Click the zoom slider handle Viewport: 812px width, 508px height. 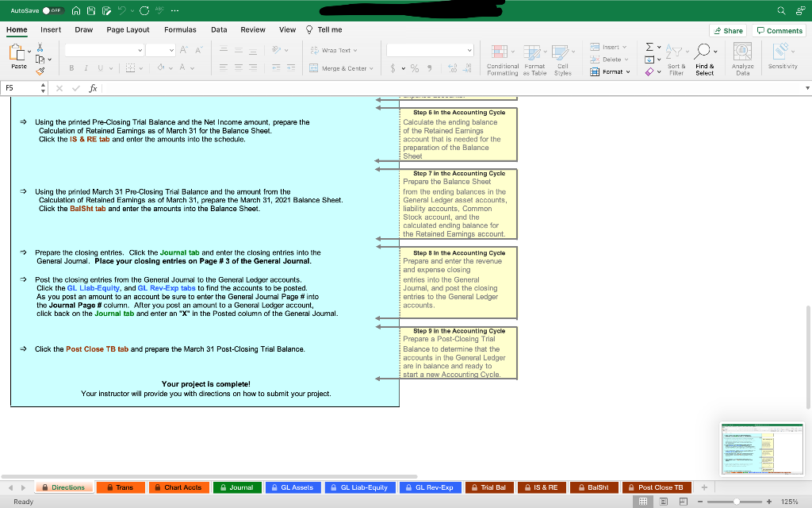pyautogui.click(x=737, y=502)
